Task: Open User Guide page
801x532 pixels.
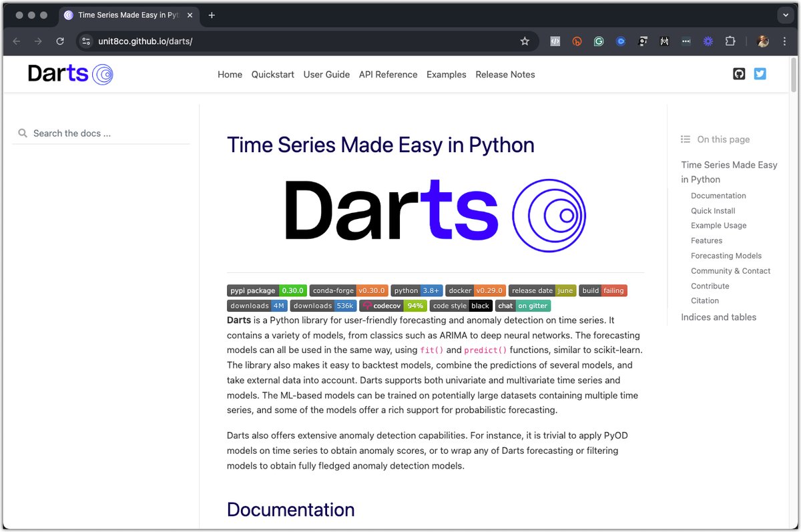Action: (326, 75)
